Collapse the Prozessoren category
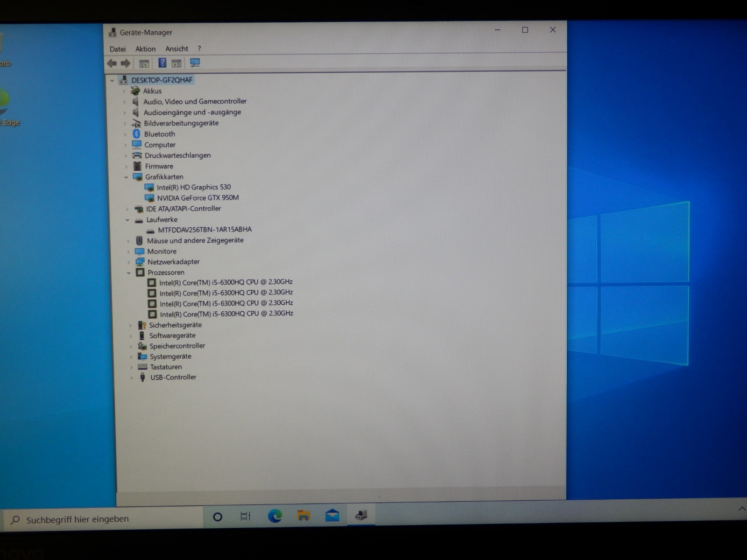This screenshot has height=560, width=747. [x=128, y=273]
